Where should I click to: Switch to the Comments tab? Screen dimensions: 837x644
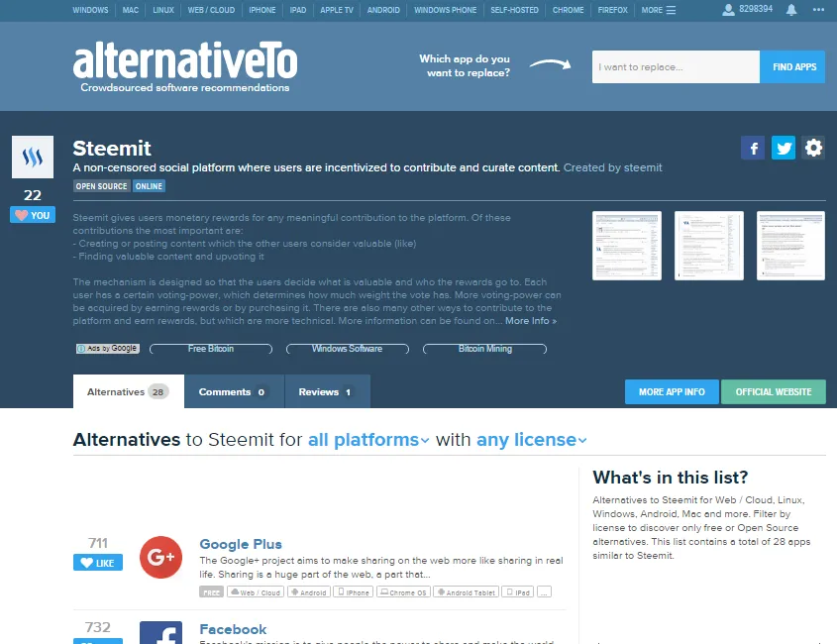235,391
